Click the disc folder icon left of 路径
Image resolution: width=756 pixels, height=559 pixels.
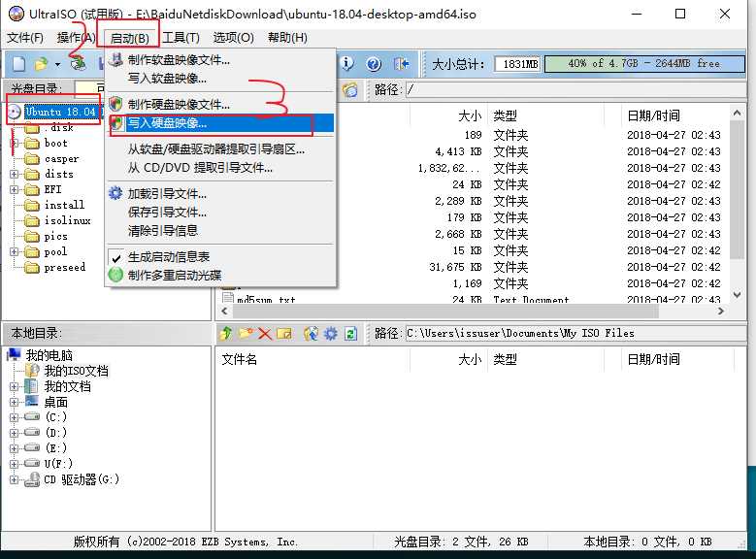[x=350, y=89]
